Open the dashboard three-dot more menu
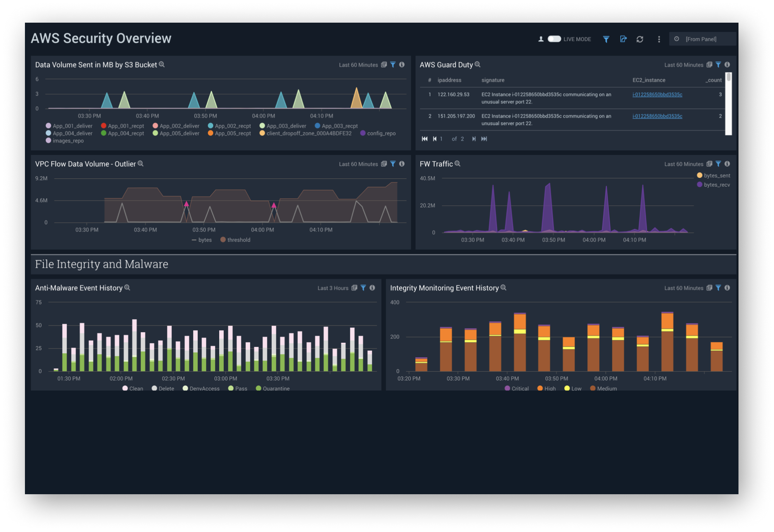The width and height of the screenshot is (774, 532). pos(659,39)
